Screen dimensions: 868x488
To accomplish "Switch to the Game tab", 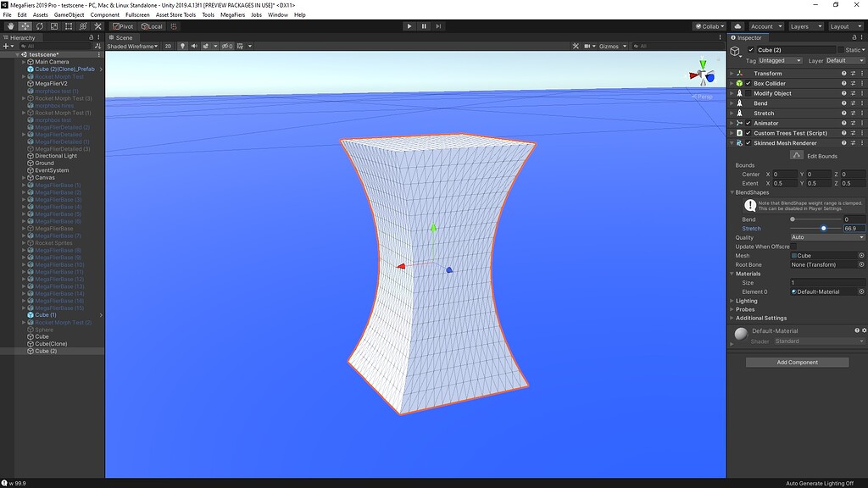I will tap(153, 37).
